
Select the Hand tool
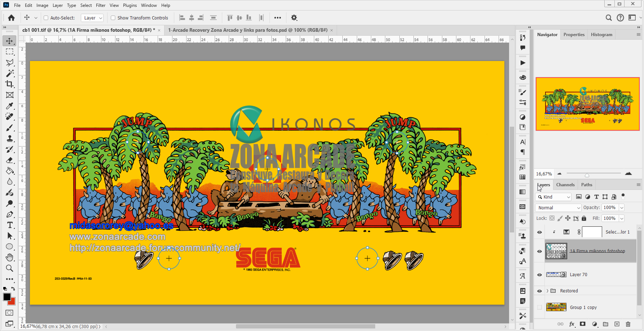(10, 257)
